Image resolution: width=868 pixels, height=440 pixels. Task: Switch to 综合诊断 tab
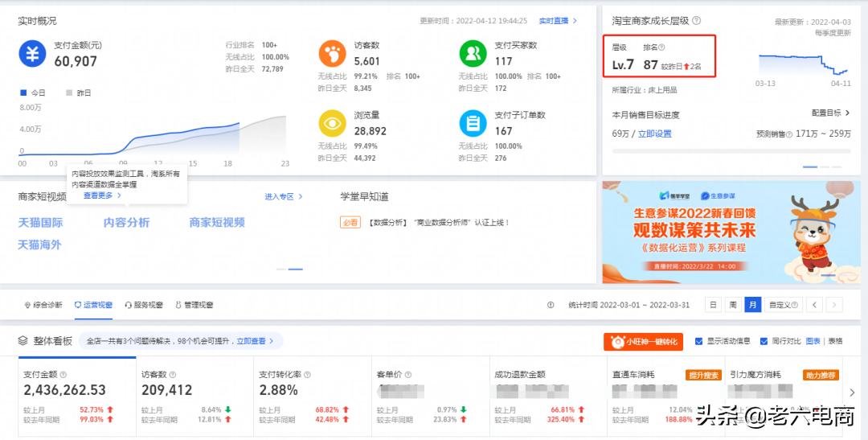(43, 305)
